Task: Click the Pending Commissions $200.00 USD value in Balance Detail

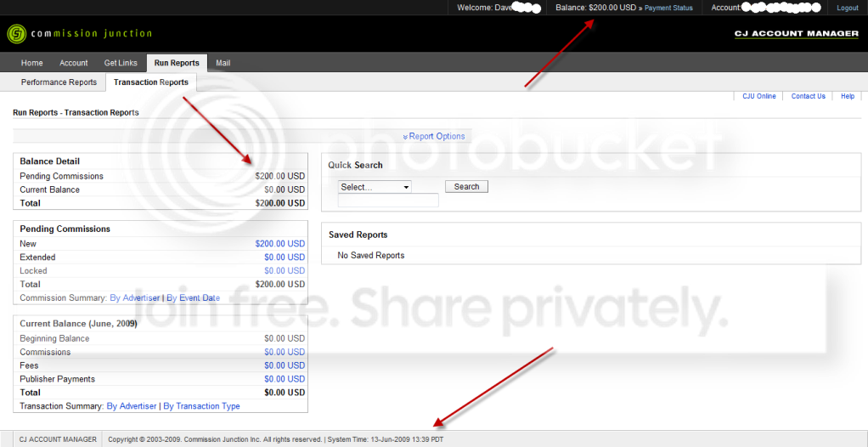Action: [x=280, y=176]
